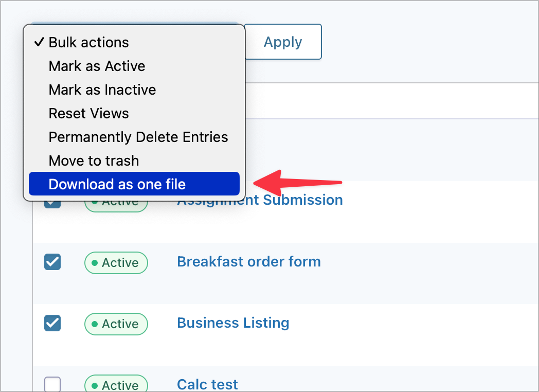Click the Active badge beside Breakfast order form
Image resolution: width=539 pixels, height=392 pixels.
click(116, 262)
